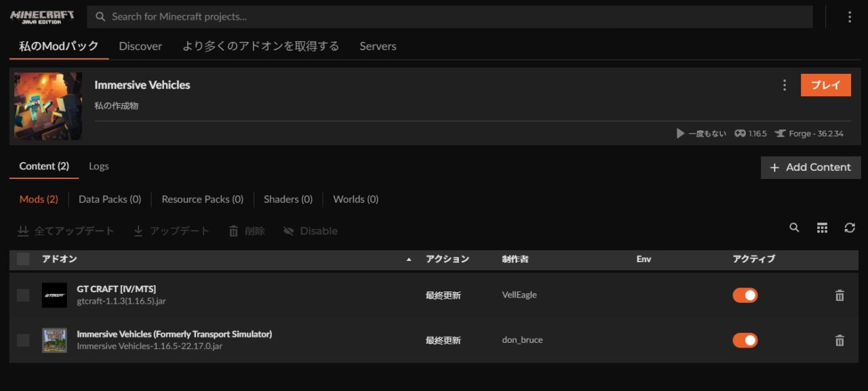The image size is (868, 391).
Task: Click the GT CRAFT [IV/MTS] mod name
Action: pos(117,289)
